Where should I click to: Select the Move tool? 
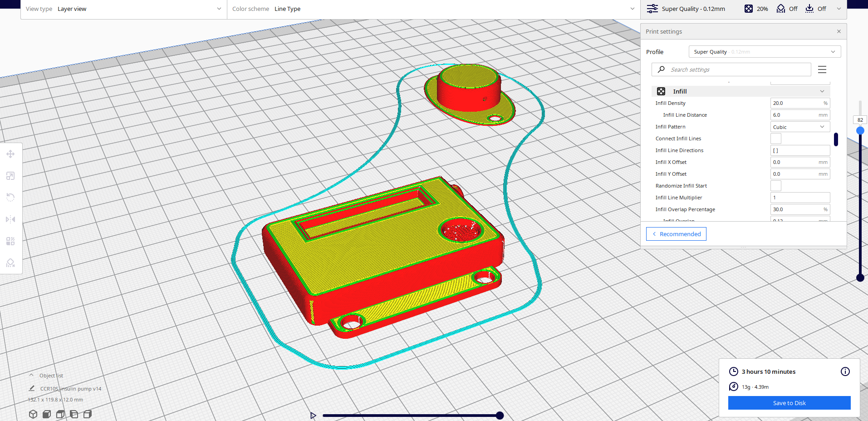pos(10,154)
